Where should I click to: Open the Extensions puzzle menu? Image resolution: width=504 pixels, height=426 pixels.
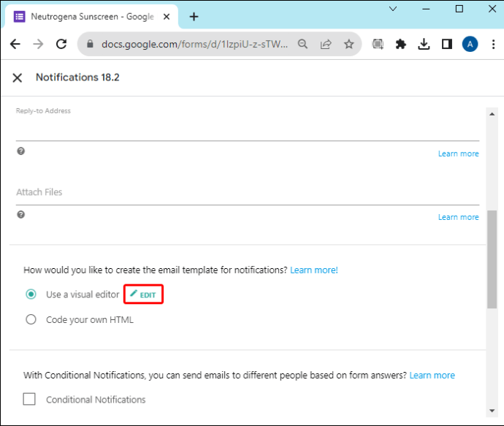pos(400,44)
